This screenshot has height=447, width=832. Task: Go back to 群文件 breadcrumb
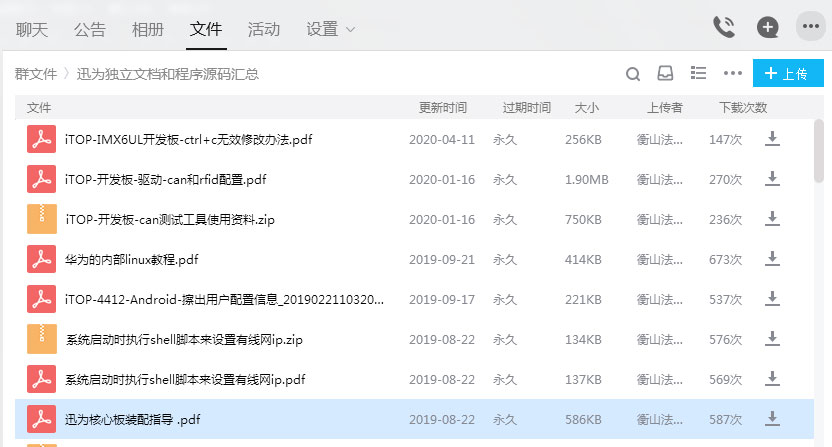[x=36, y=74]
